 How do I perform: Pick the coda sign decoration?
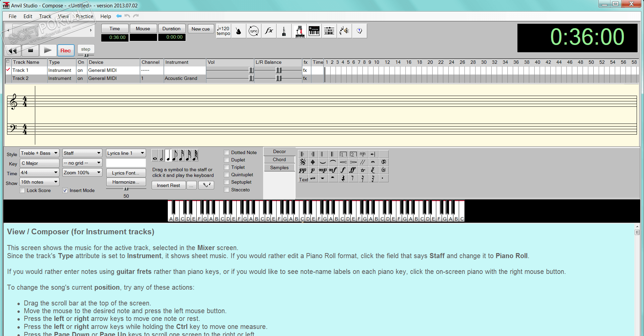[x=313, y=162]
